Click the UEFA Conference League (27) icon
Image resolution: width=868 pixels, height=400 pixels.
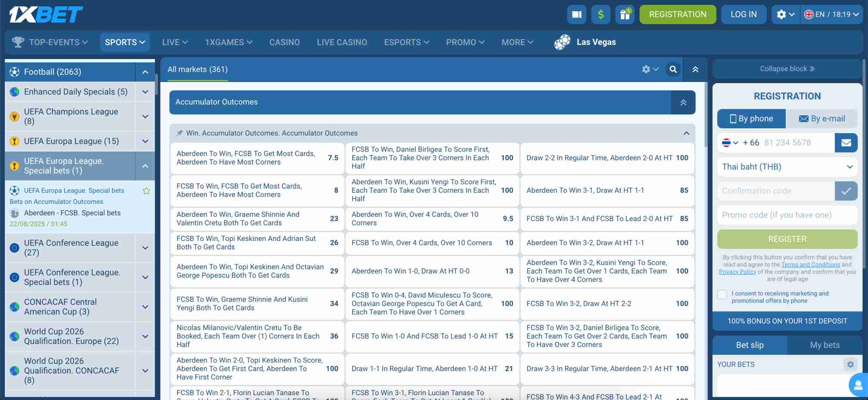pyautogui.click(x=15, y=248)
